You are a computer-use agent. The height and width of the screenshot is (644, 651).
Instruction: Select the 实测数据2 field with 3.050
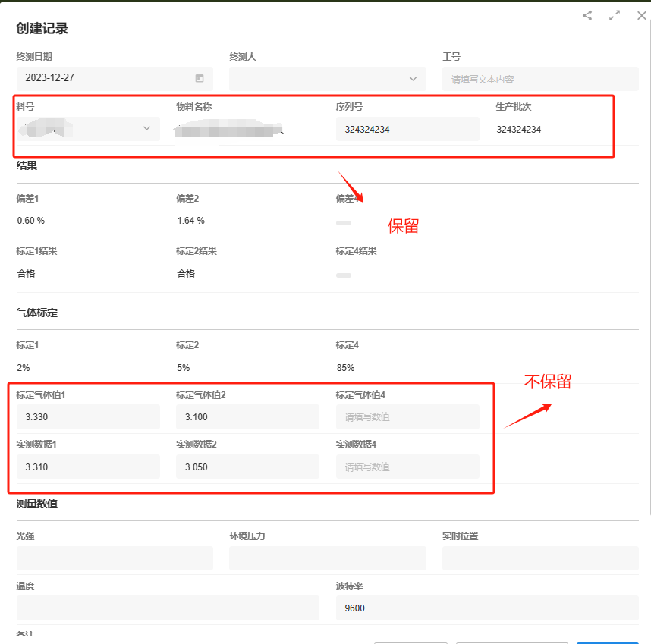pyautogui.click(x=247, y=467)
